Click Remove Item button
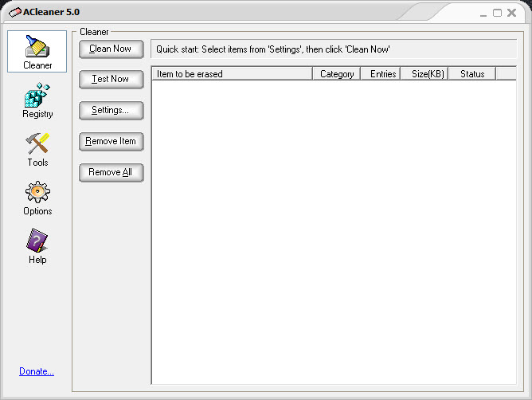Image resolution: width=532 pixels, height=400 pixels. 111,141
